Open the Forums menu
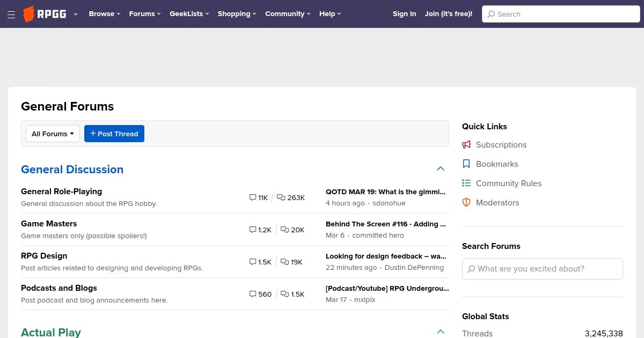Image resolution: width=644 pixels, height=338 pixels. [145, 14]
